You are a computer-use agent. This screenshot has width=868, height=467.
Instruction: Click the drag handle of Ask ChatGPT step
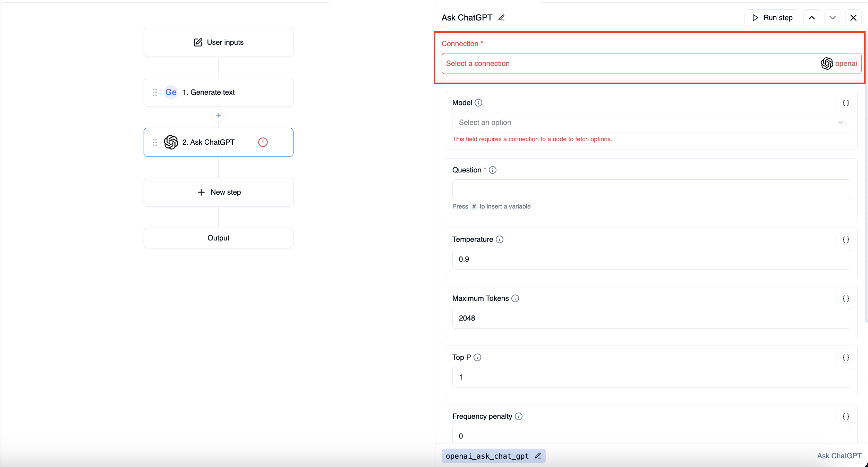pyautogui.click(x=155, y=142)
